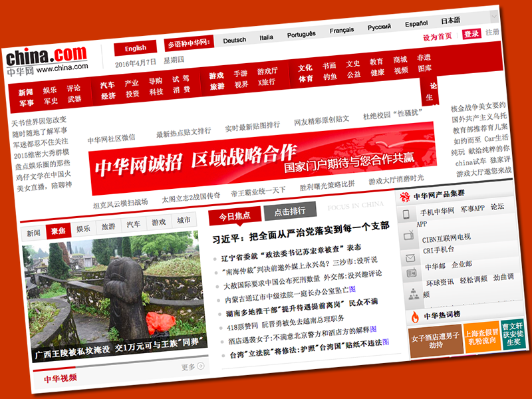Select the 新闻 tab above the photo
Image resolution: width=532 pixels, height=399 pixels.
33,233
